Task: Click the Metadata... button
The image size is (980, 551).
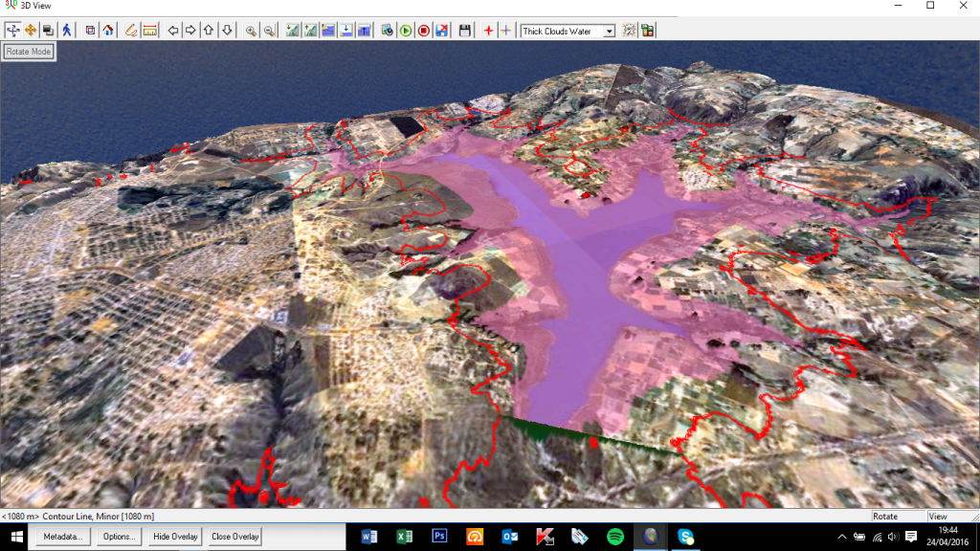Action: point(65,537)
